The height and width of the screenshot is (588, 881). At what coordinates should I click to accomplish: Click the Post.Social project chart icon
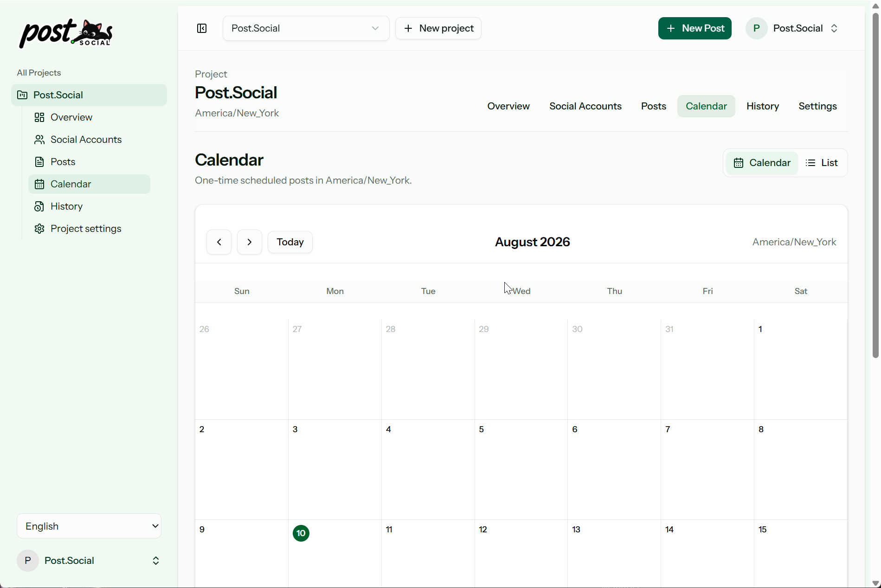(22, 95)
